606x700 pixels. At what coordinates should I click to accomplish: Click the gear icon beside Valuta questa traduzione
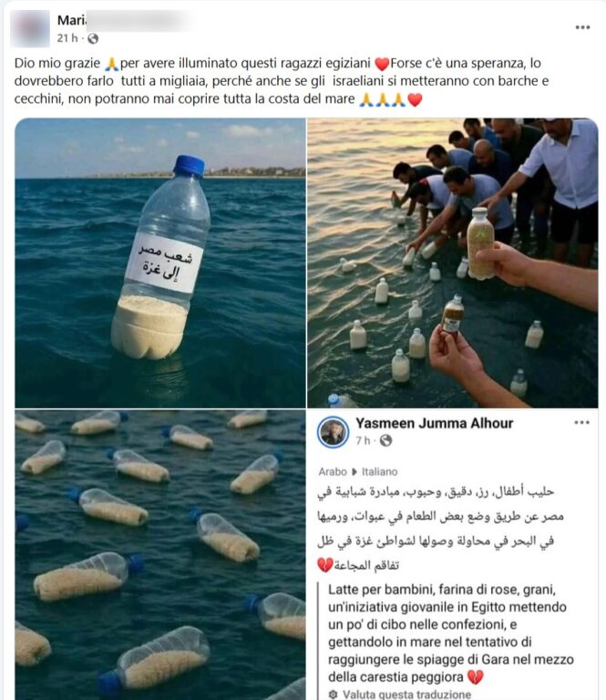pyautogui.click(x=333, y=695)
